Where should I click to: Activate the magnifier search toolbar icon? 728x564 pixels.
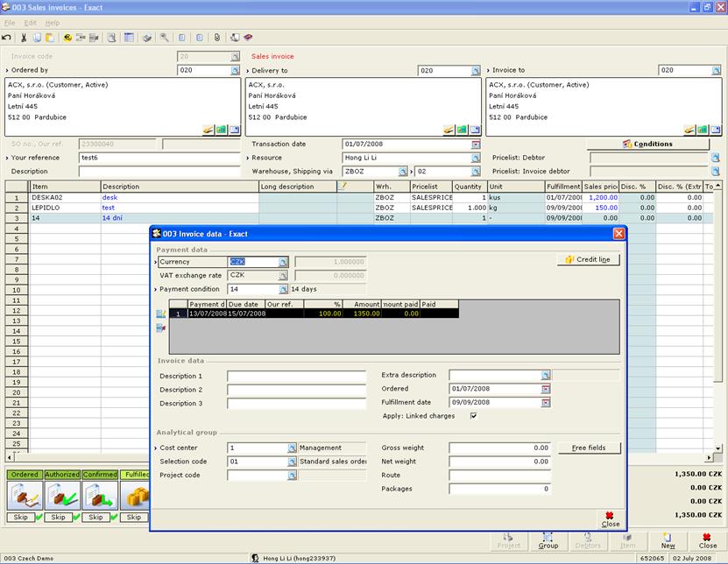click(165, 36)
